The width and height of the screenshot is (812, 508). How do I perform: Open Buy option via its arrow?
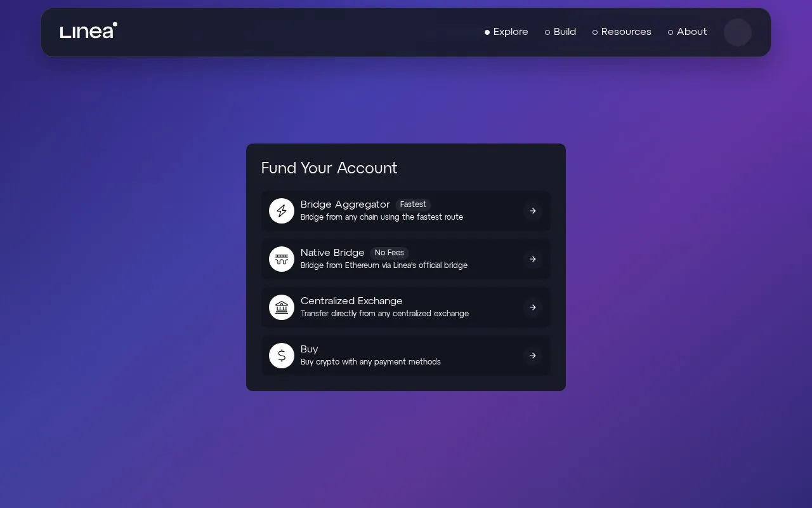click(533, 356)
